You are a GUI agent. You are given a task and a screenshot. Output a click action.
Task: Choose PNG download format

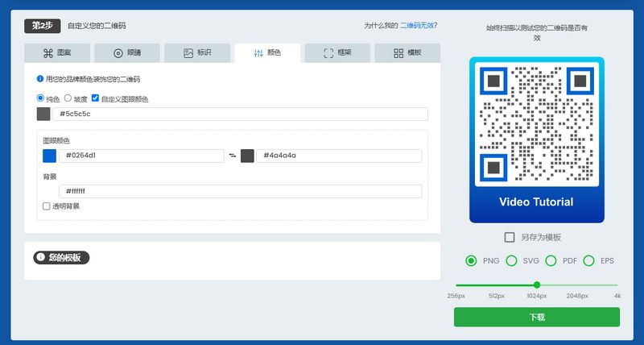(x=471, y=260)
